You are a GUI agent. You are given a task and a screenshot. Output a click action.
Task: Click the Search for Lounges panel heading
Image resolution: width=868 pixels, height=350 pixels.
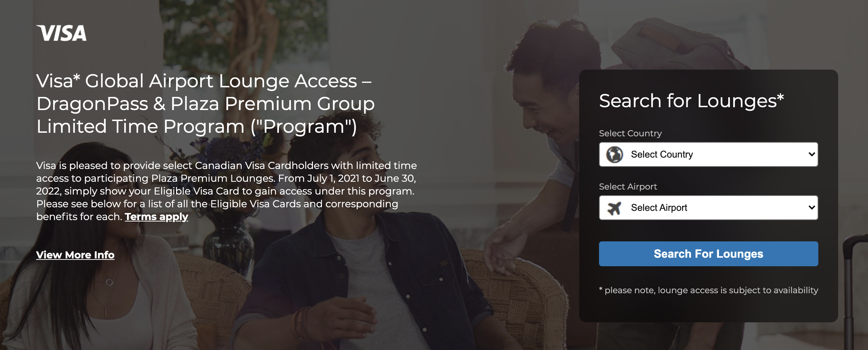click(691, 101)
